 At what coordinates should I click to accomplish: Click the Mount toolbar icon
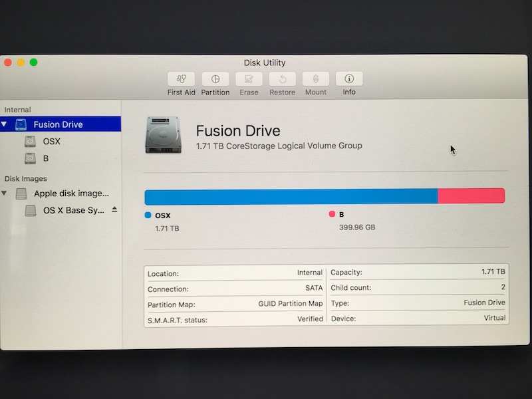[x=315, y=79]
